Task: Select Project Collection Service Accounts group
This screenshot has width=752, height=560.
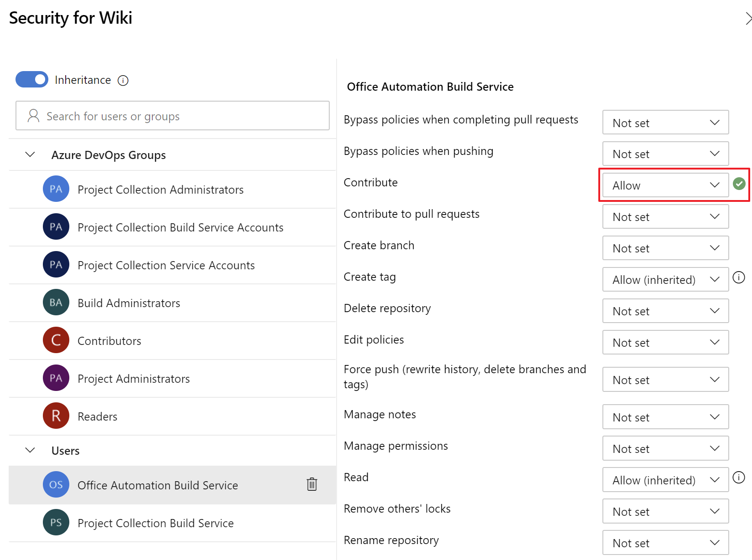Action: (x=172, y=265)
